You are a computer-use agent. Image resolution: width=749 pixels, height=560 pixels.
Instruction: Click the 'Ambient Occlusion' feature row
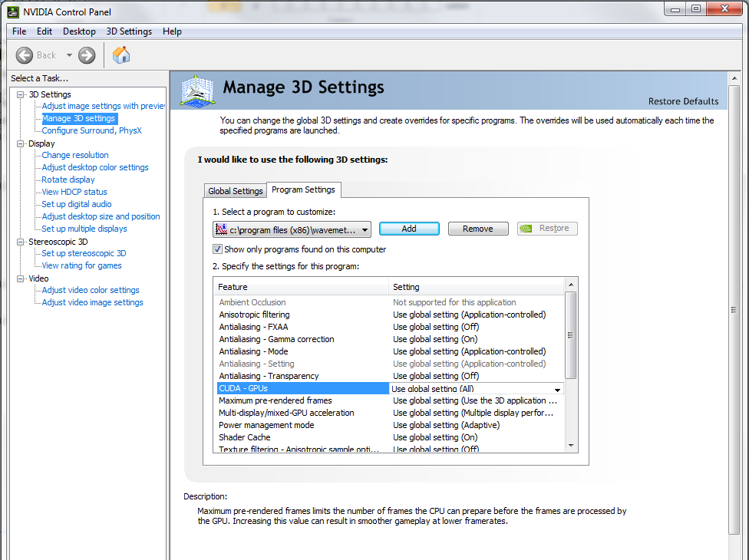click(391, 303)
